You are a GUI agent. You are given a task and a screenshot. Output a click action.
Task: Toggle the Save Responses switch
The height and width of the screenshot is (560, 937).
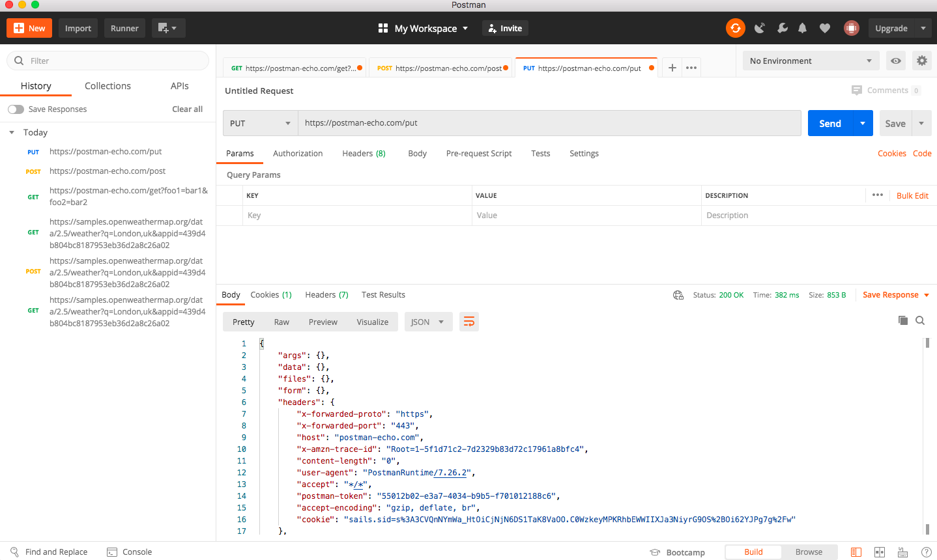(x=16, y=109)
